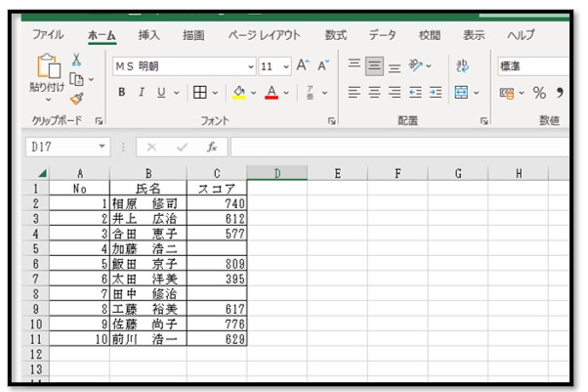
Task: Switch to the ページ レイアウト tab
Action: [x=265, y=35]
